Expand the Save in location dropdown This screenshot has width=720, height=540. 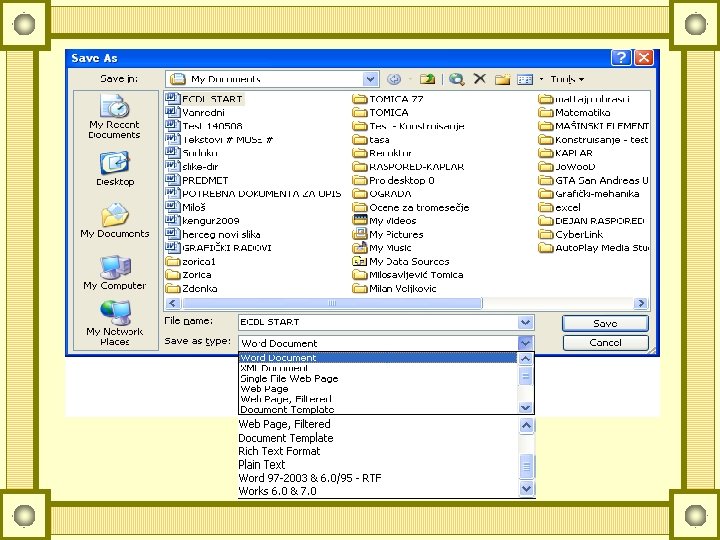[x=370, y=79]
